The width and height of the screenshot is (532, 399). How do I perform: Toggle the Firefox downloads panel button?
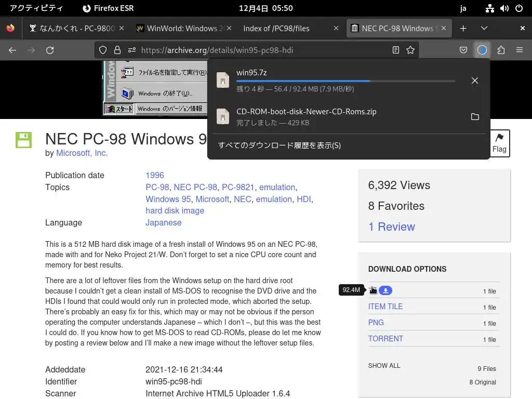point(482,50)
